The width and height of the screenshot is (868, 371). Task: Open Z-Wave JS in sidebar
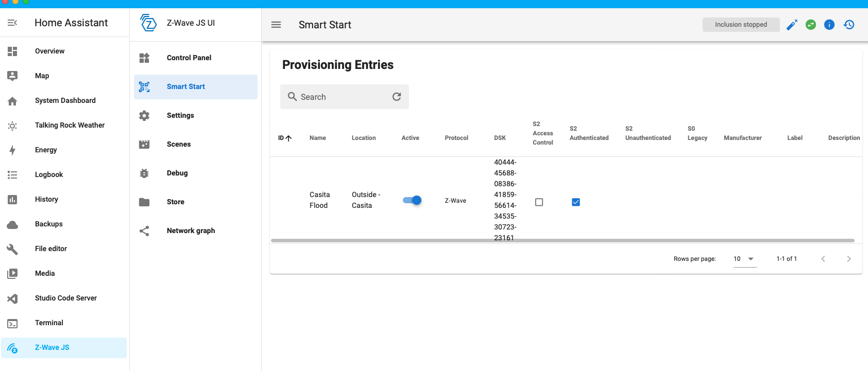pyautogui.click(x=64, y=348)
